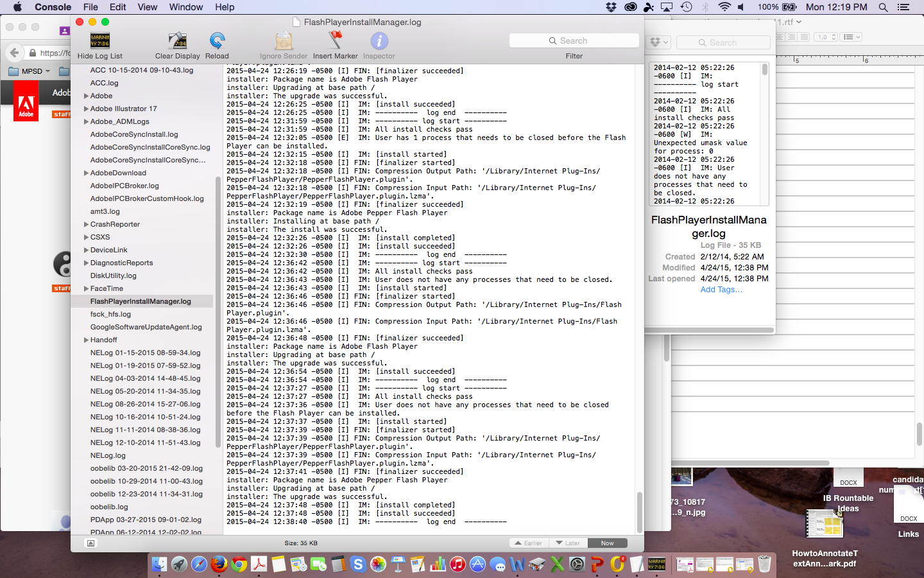Expand the DiagnosticReports folder
This screenshot has height=578, width=924.
click(86, 263)
